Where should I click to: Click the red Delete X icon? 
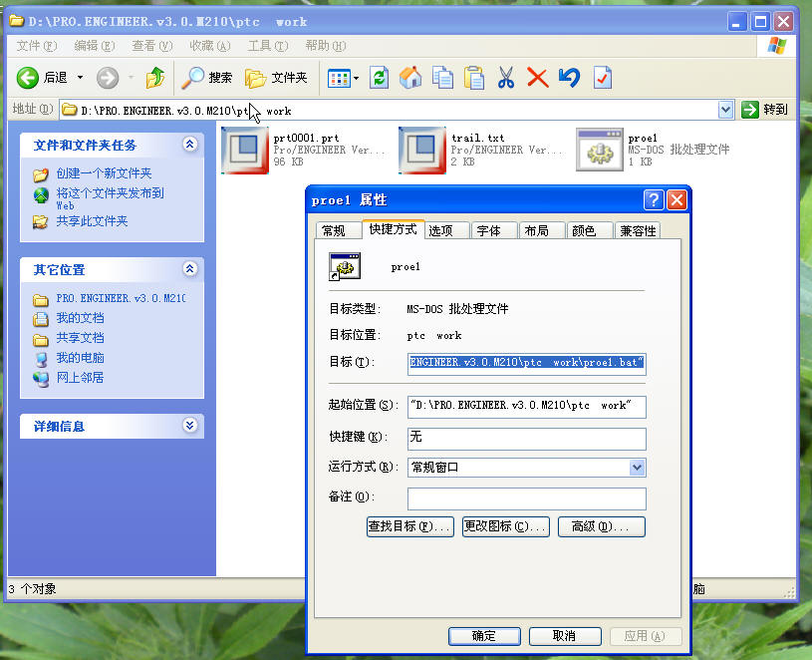click(538, 78)
